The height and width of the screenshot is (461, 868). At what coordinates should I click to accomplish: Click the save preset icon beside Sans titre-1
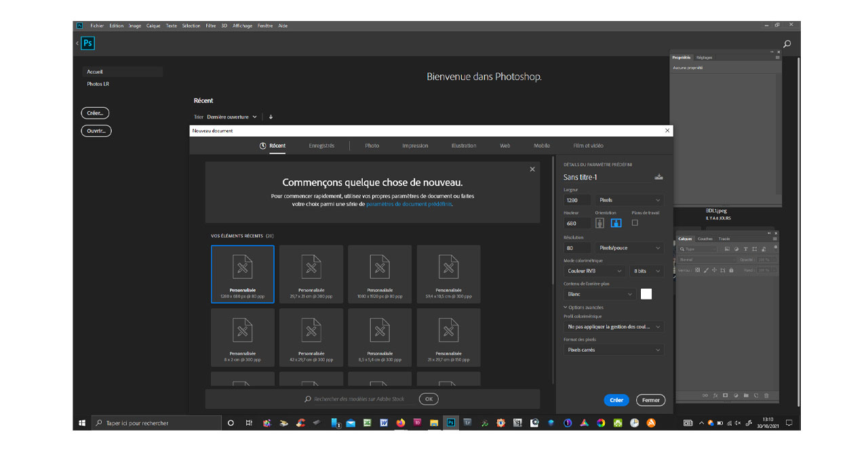(658, 177)
